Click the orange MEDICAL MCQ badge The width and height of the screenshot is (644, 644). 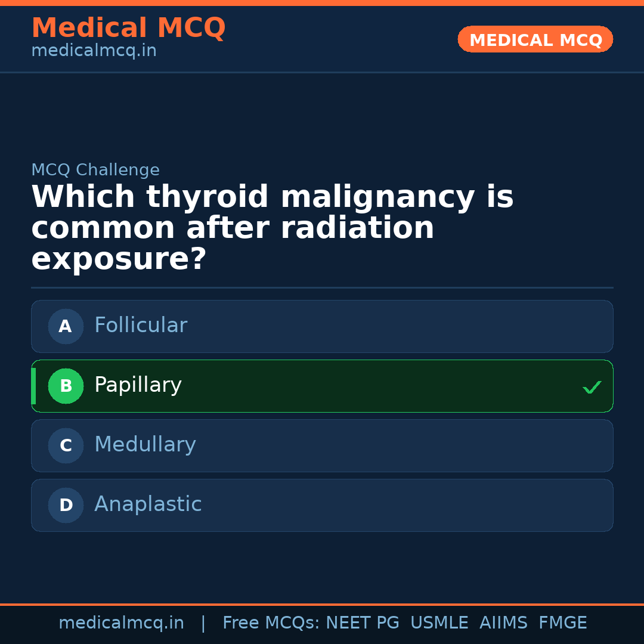point(535,40)
